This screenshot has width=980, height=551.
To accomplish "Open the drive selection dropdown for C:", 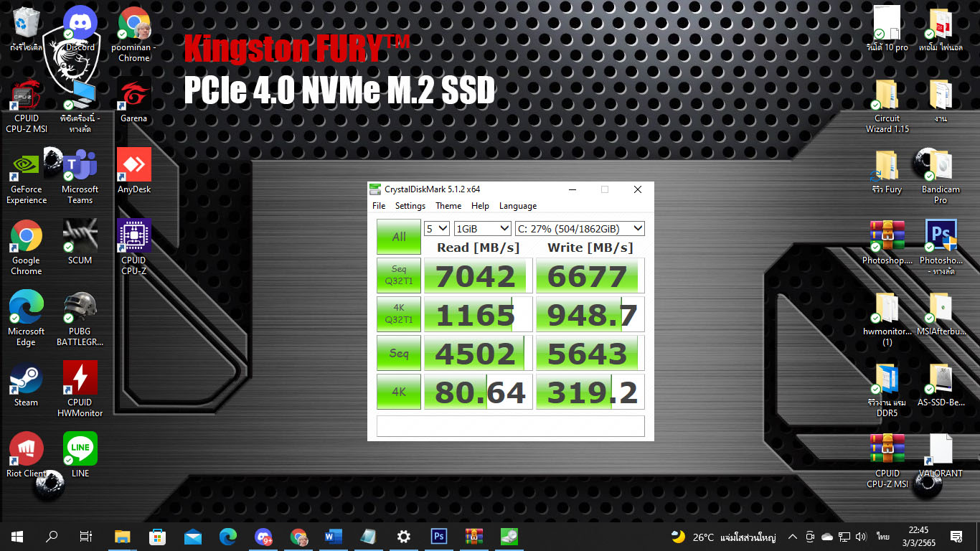I will (580, 229).
